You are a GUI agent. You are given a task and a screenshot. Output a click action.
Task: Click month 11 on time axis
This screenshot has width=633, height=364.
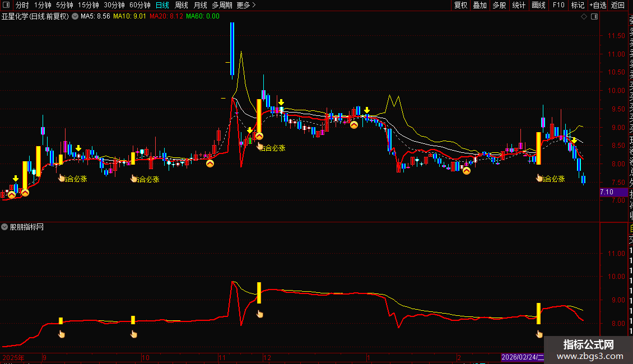click(222, 357)
